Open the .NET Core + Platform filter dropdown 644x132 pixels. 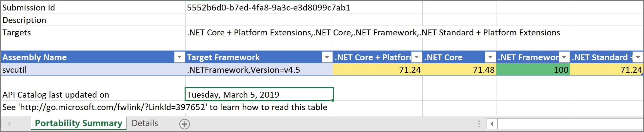coord(416,57)
